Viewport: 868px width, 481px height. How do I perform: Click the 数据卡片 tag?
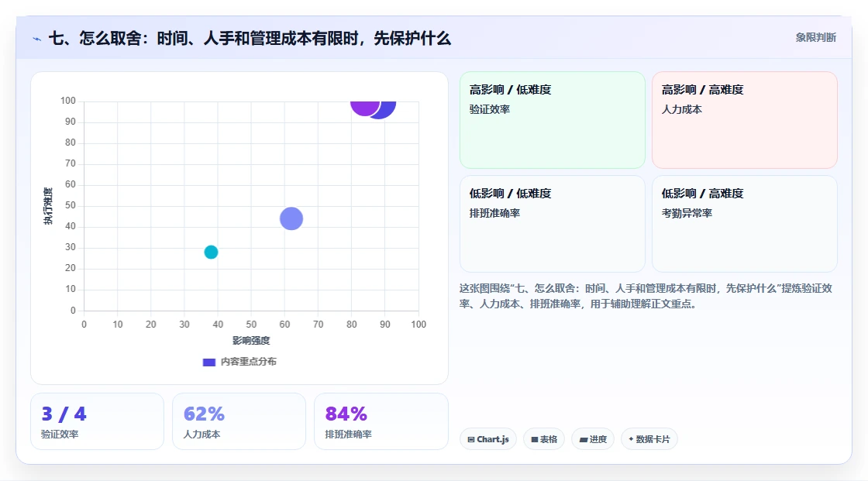(649, 439)
